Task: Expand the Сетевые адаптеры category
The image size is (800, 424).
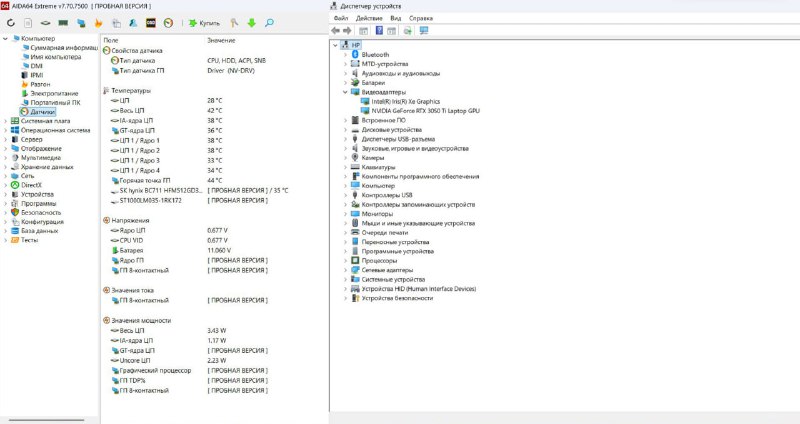Action: pyautogui.click(x=345, y=270)
